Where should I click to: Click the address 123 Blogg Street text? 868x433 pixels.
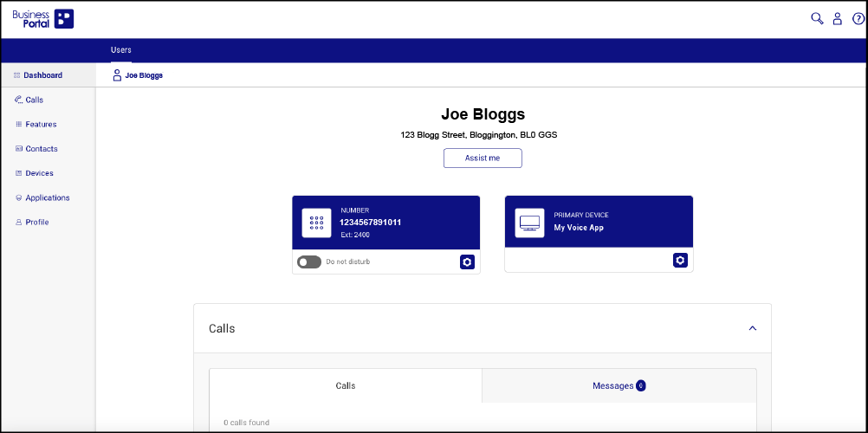coord(478,134)
